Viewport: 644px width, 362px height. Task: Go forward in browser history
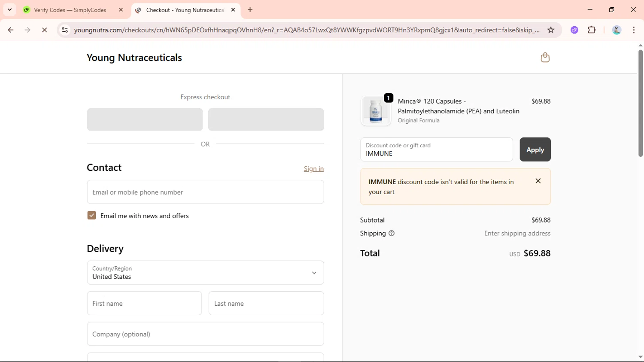(27, 30)
